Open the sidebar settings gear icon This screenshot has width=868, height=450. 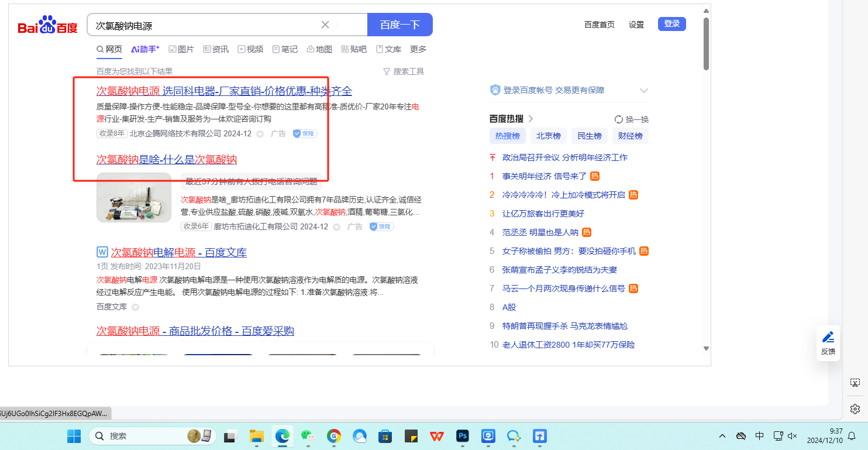point(855,408)
